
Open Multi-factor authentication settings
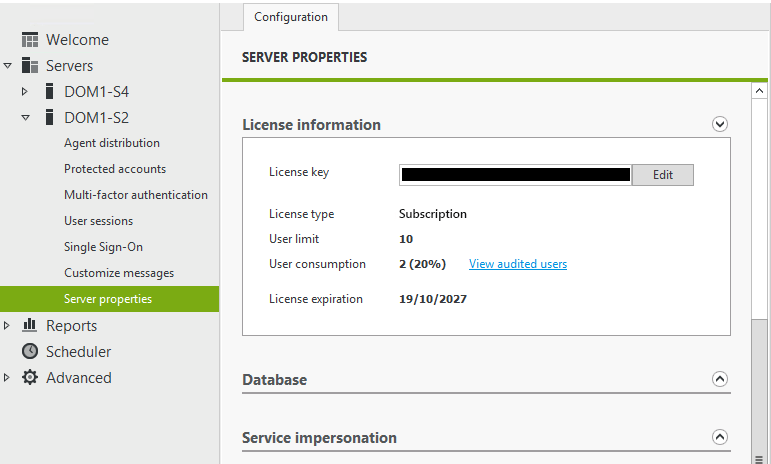136,195
